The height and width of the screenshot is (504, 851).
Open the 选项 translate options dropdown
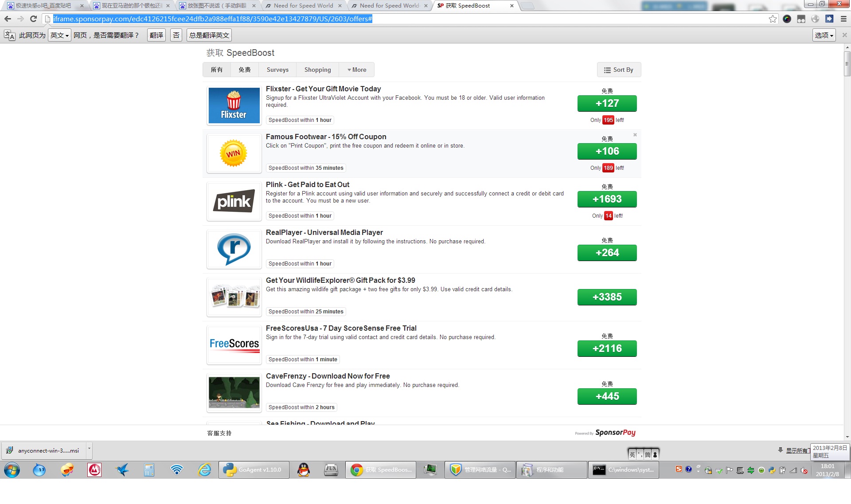click(x=824, y=35)
